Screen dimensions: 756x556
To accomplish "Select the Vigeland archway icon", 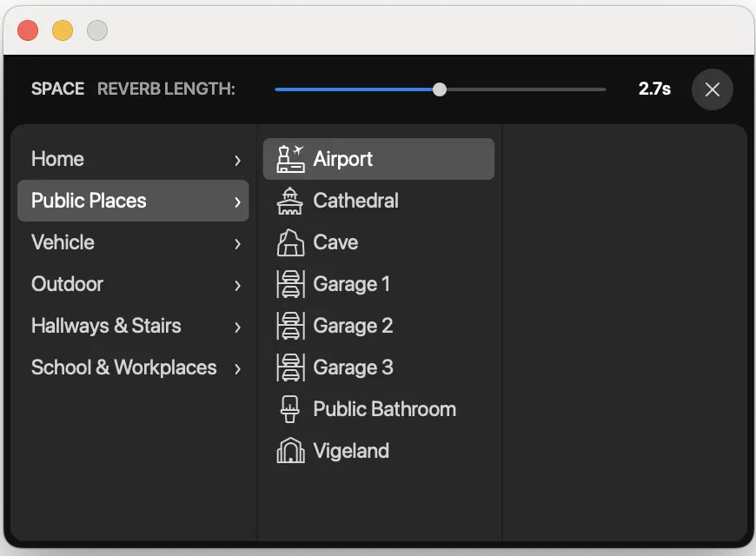I will (x=290, y=451).
